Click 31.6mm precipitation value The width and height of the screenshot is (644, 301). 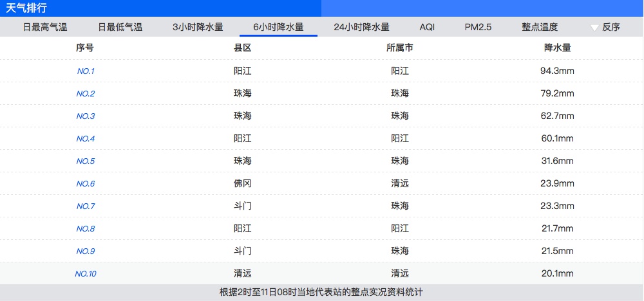(x=557, y=161)
